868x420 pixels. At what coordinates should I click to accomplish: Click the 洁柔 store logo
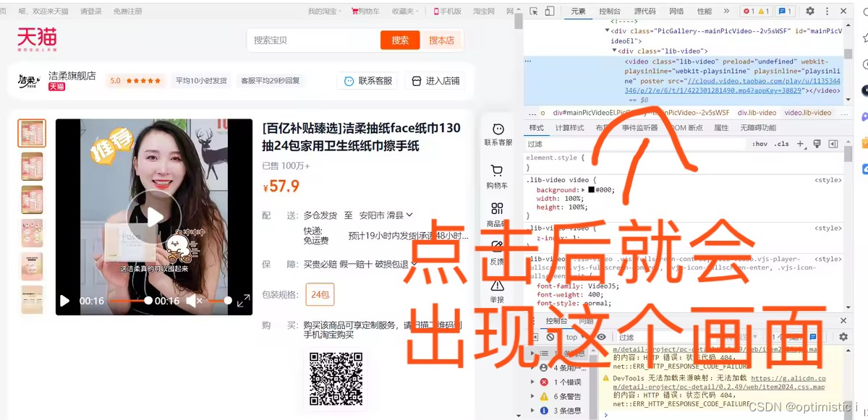[x=30, y=82]
